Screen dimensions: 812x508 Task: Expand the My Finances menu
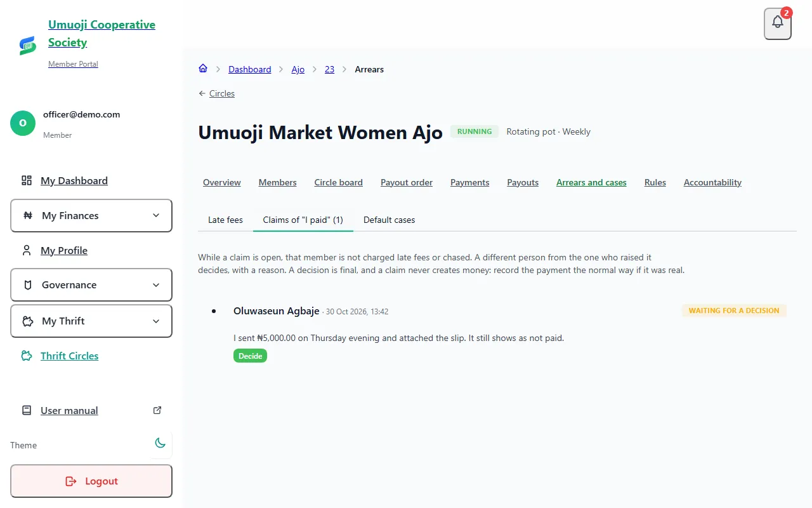91,215
